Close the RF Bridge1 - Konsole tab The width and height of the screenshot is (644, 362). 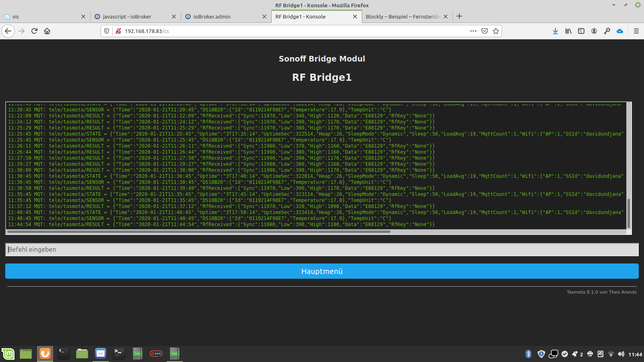point(355,16)
